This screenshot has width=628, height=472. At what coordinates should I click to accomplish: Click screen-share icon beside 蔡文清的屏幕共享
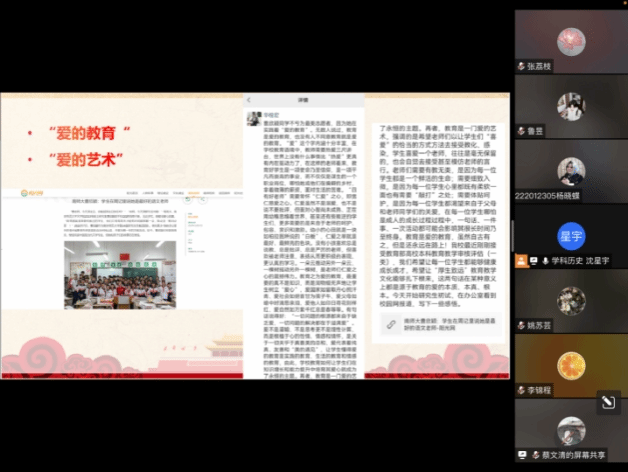tap(521, 453)
